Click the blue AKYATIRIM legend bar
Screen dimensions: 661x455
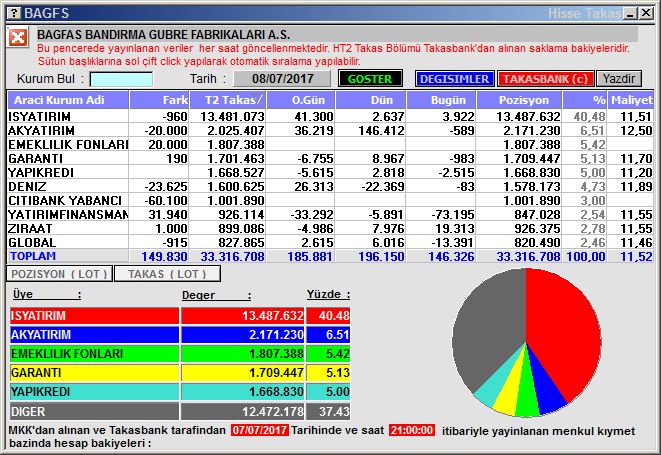(94, 334)
